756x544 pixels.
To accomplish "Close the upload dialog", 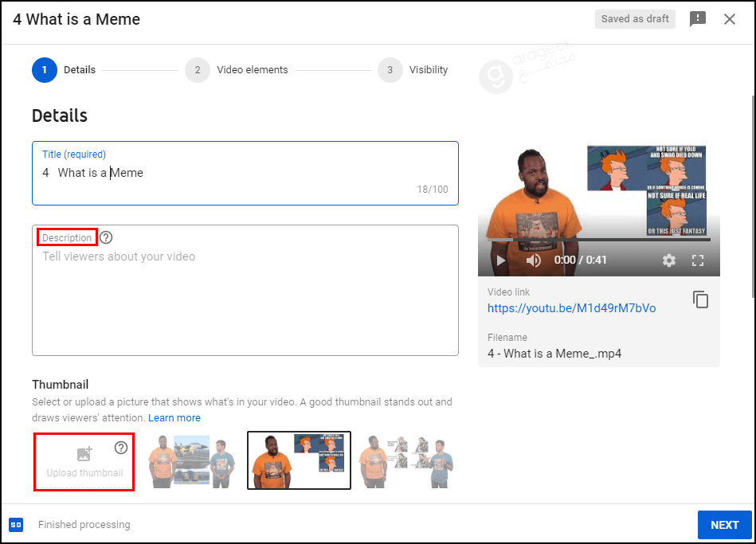I will 730,19.
